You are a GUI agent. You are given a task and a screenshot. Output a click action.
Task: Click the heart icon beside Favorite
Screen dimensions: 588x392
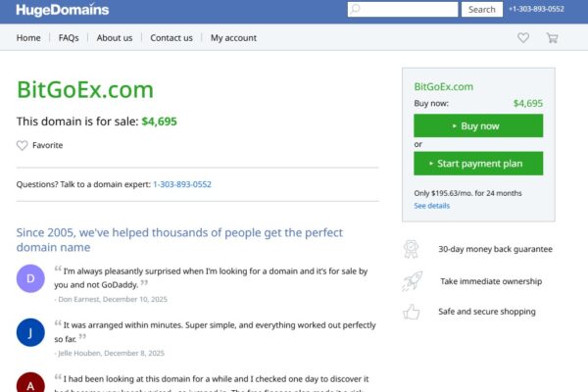click(x=23, y=145)
